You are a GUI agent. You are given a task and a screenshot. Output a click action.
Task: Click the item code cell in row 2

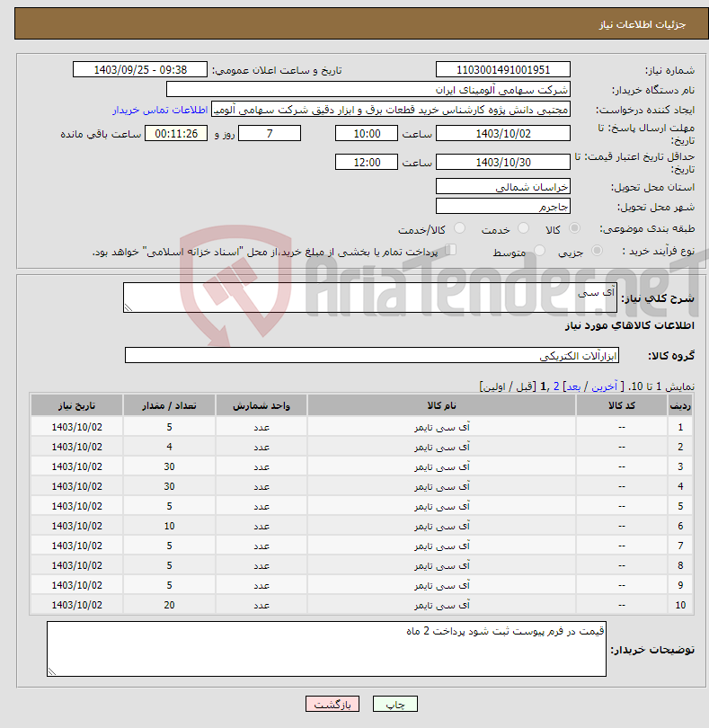pyautogui.click(x=622, y=447)
